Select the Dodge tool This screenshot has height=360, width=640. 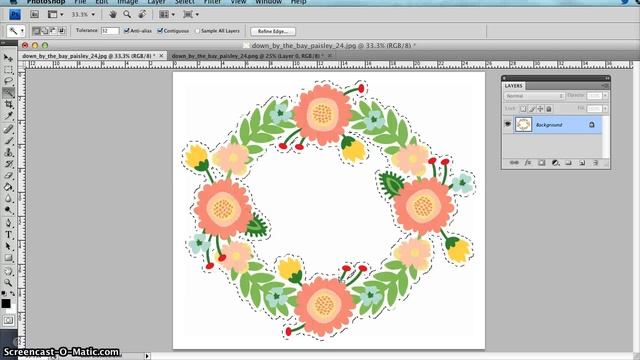coord(8,210)
